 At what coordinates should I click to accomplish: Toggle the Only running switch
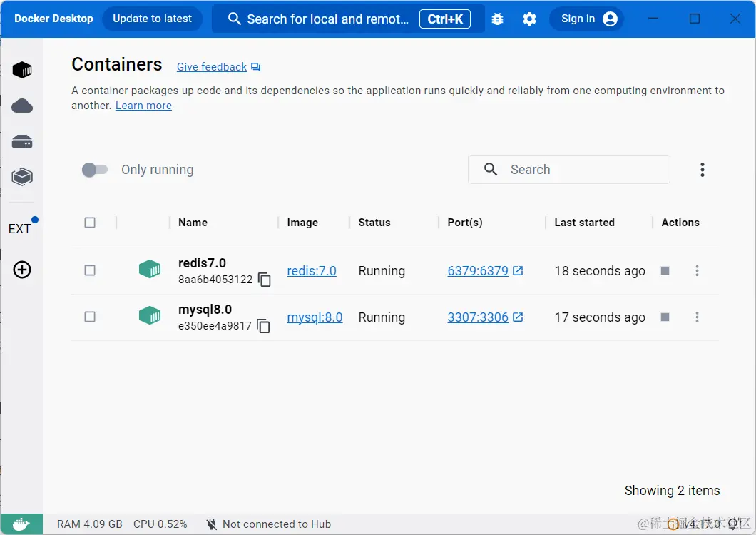click(x=94, y=169)
